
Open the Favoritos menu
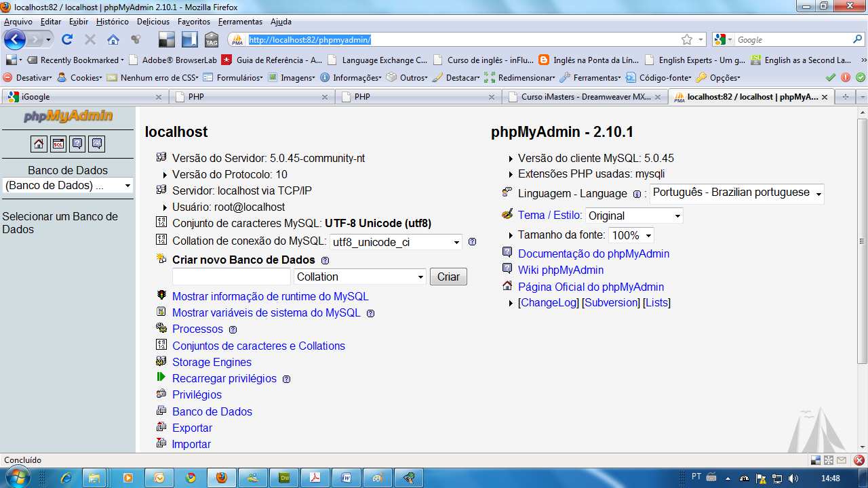(194, 22)
